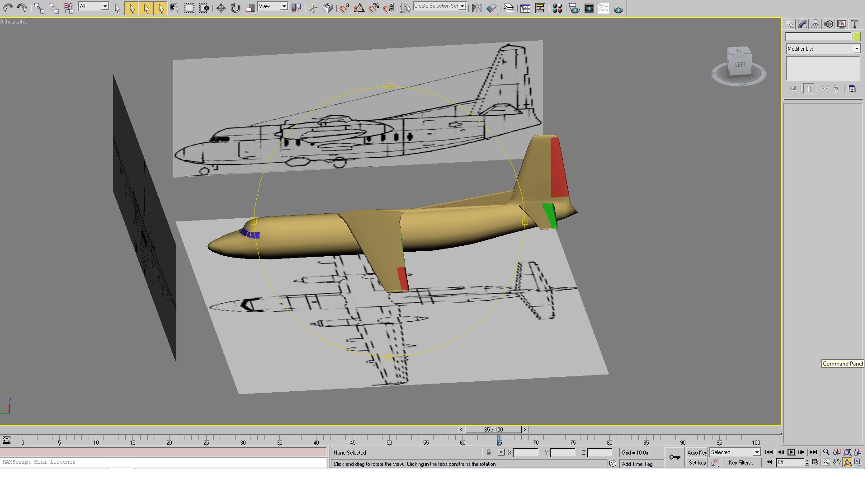Open the Curve Editor
Viewport: 868px width, 488px height.
pos(525,8)
